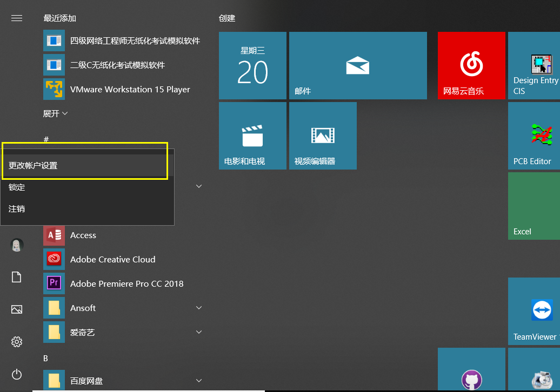The width and height of the screenshot is (560, 392).
Task: Click the 百度网盘 folder icon
Action: pos(54,380)
